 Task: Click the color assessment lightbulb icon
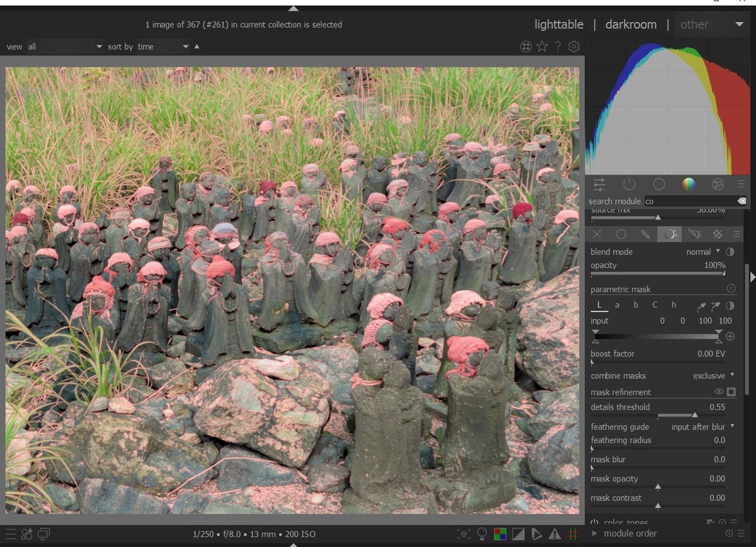point(482,534)
